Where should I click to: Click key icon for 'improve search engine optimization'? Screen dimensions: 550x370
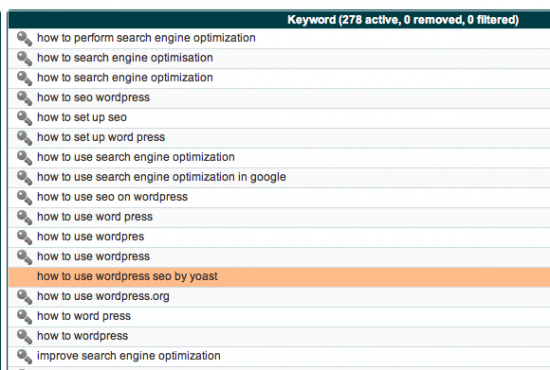click(25, 356)
